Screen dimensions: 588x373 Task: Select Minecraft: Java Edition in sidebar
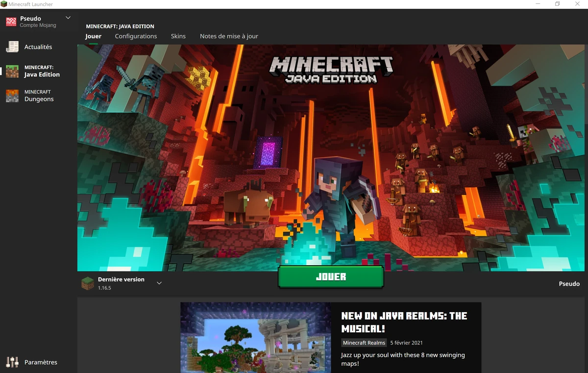[42, 71]
